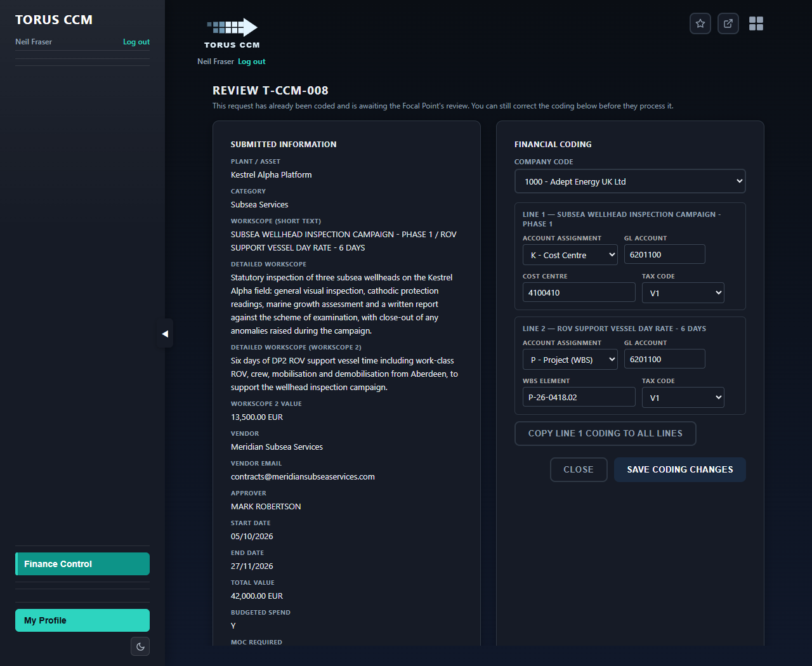
Task: Open Line 2 Tax Code dropdown
Action: coord(683,397)
